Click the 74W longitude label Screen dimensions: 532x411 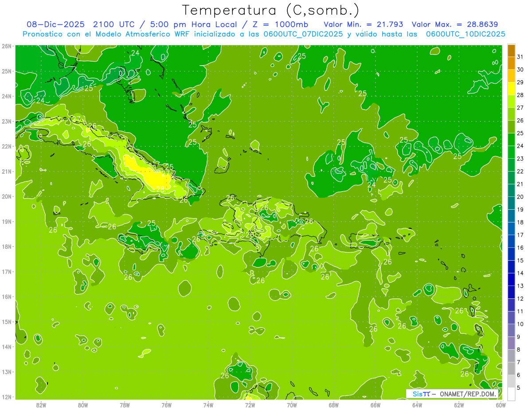coord(208,405)
